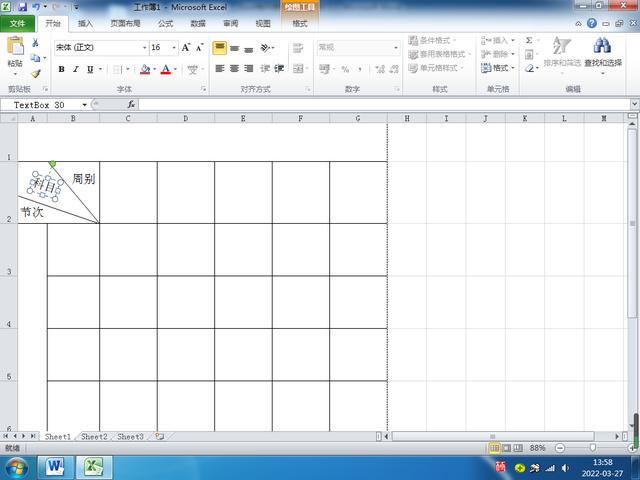This screenshot has height=480, width=640.
Task: Click the 格式 button in cells group
Action: [x=498, y=68]
